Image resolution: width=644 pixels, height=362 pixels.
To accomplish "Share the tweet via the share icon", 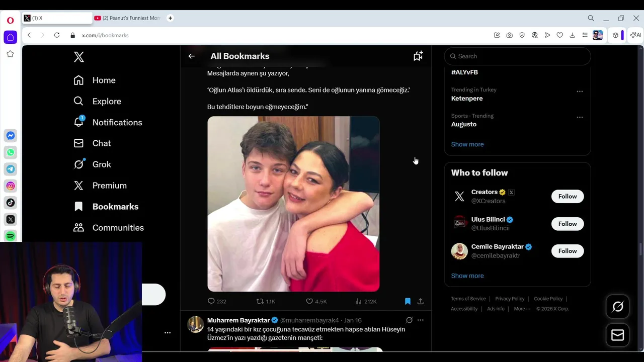I will (421, 301).
